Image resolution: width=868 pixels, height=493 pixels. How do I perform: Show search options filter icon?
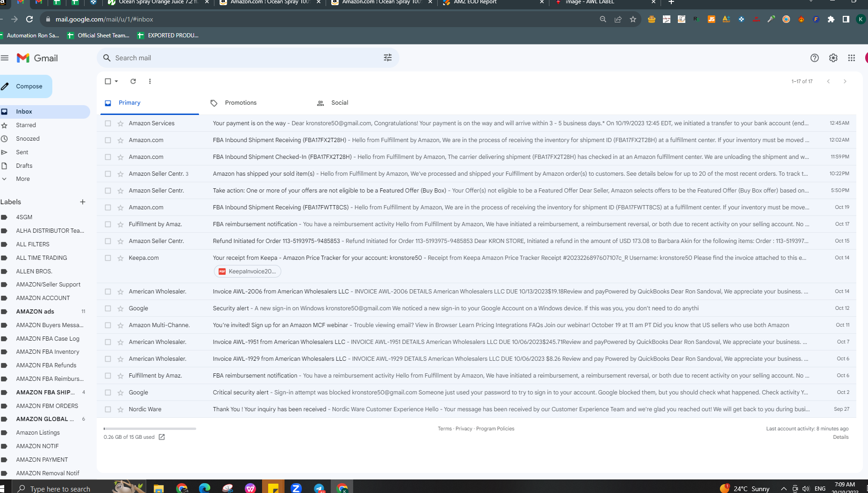click(388, 58)
